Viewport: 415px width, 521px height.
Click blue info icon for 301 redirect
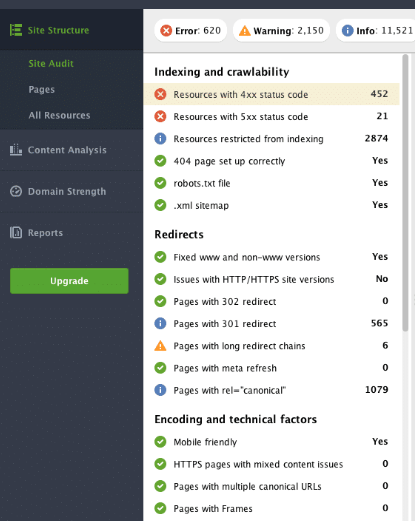click(160, 323)
